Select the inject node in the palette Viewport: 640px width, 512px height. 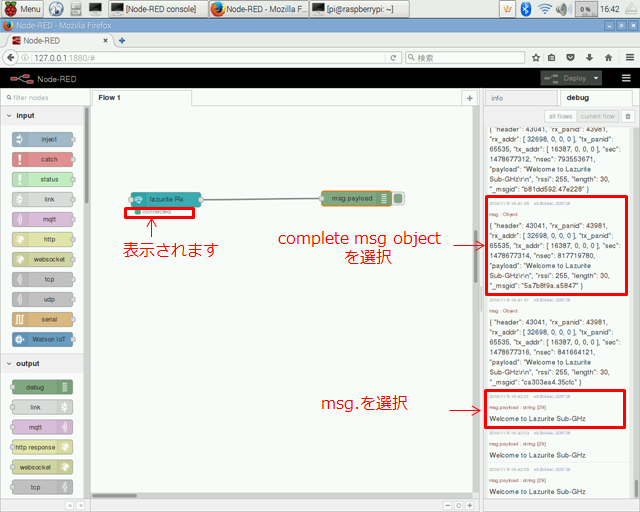pyautogui.click(x=43, y=140)
